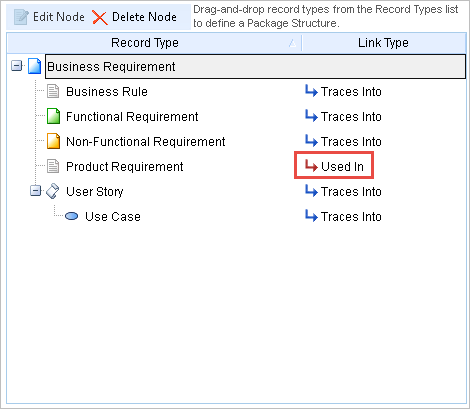This screenshot has width=470, height=409.
Task: Click the Edit Node button
Action: (x=49, y=17)
